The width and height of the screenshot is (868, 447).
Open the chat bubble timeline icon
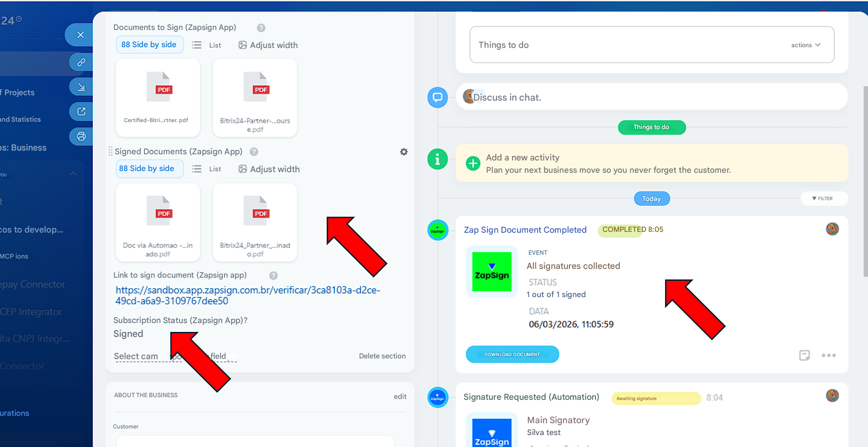click(x=438, y=97)
